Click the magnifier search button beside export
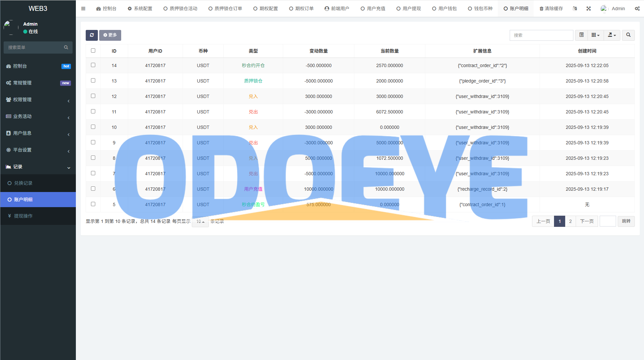Screen dimensions: 644x360 [628, 35]
